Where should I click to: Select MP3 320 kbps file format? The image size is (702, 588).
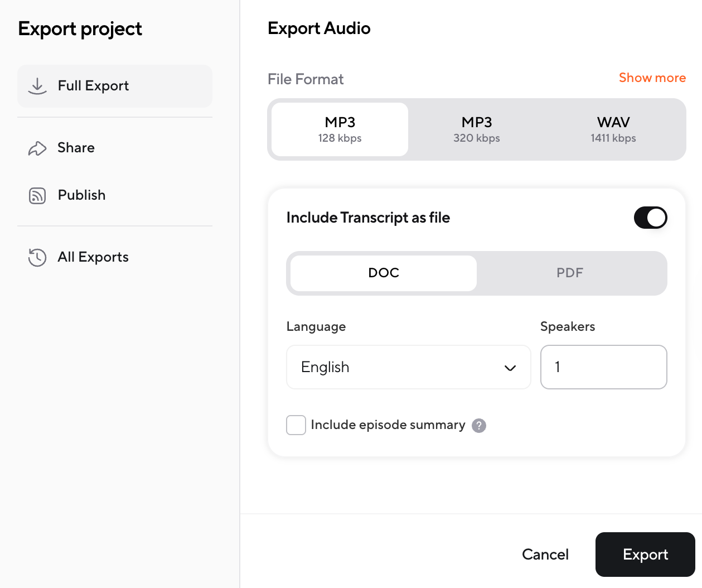(x=476, y=129)
